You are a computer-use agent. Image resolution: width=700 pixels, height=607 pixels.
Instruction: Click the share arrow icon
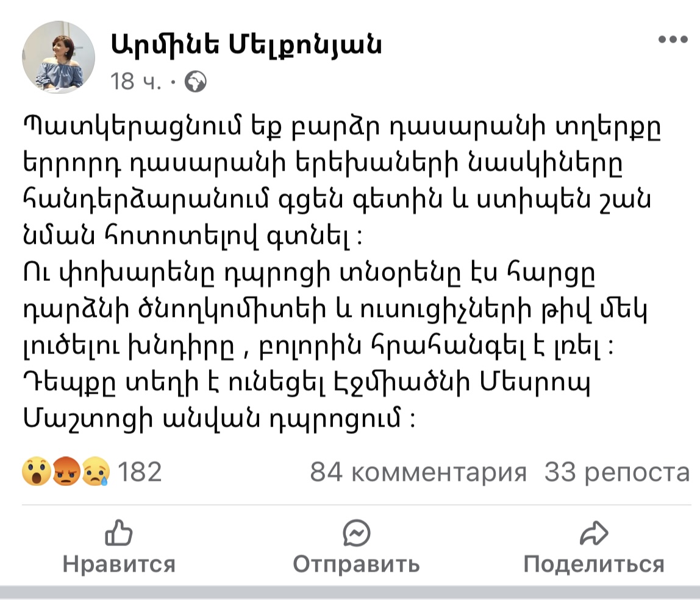pyautogui.click(x=594, y=533)
